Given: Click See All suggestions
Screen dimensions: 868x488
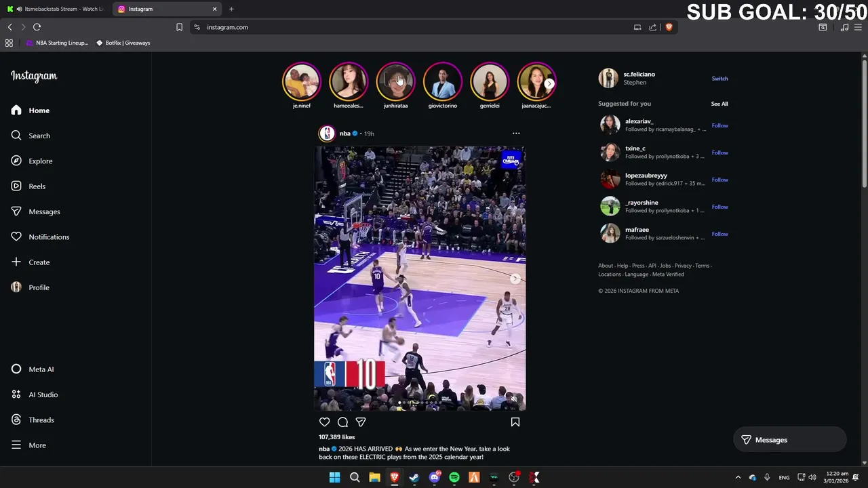Looking at the screenshot, I should pyautogui.click(x=719, y=104).
